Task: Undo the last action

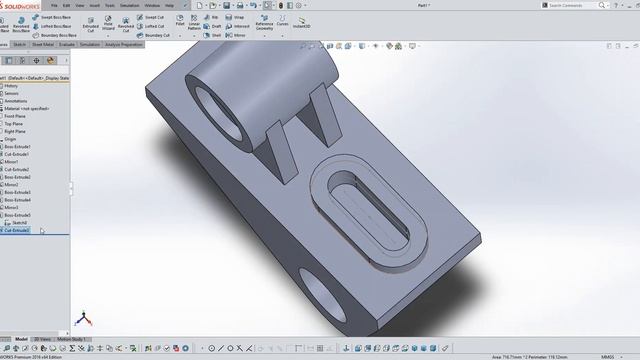Action: pyautogui.click(x=253, y=5)
